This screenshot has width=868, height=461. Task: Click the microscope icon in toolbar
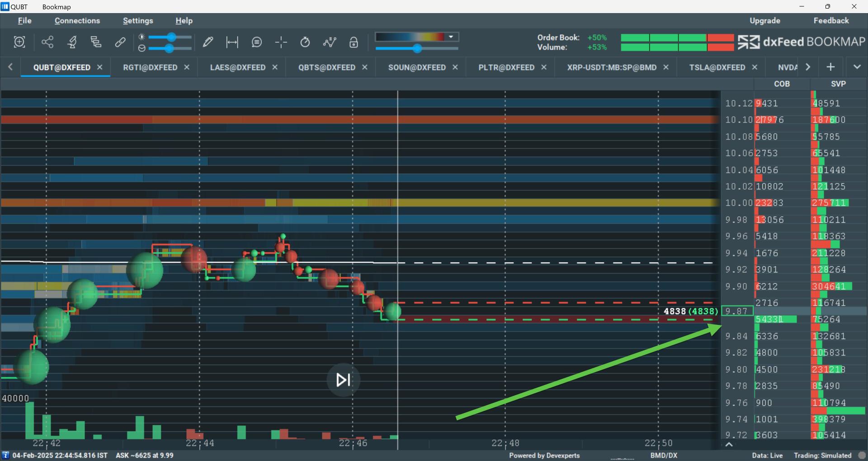point(72,42)
